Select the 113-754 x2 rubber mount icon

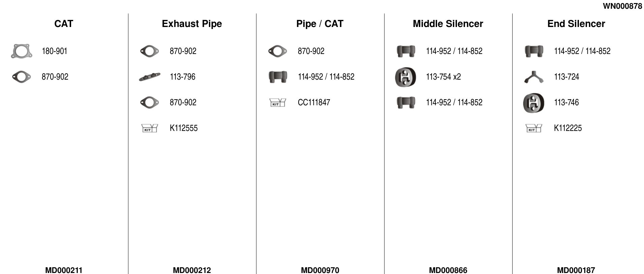click(x=406, y=77)
